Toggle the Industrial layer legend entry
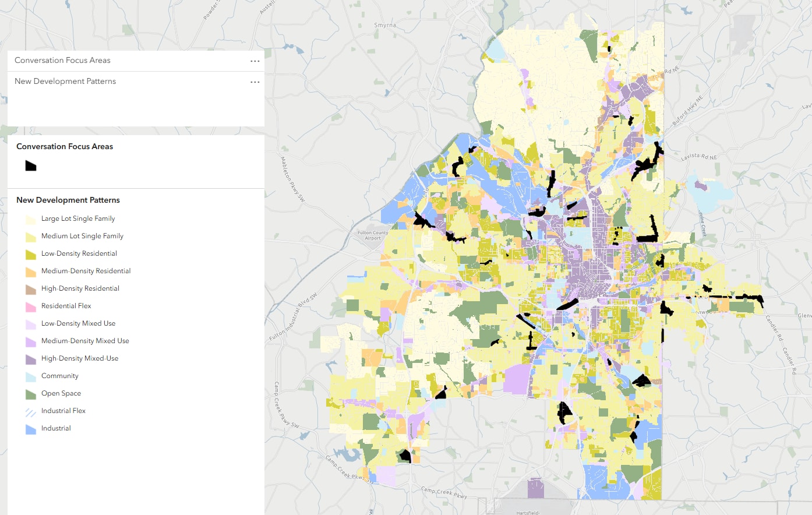The width and height of the screenshot is (812, 515). click(x=30, y=428)
